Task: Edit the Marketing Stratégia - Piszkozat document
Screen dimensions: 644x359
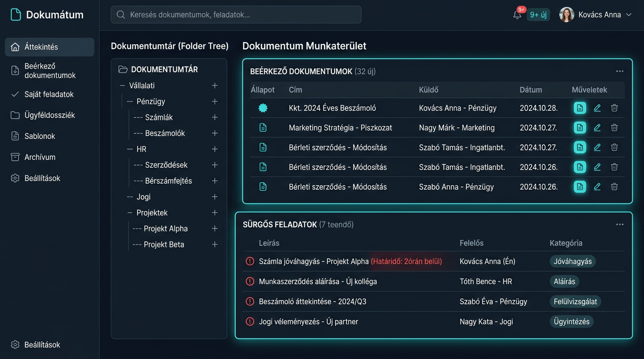Action: 597,128
